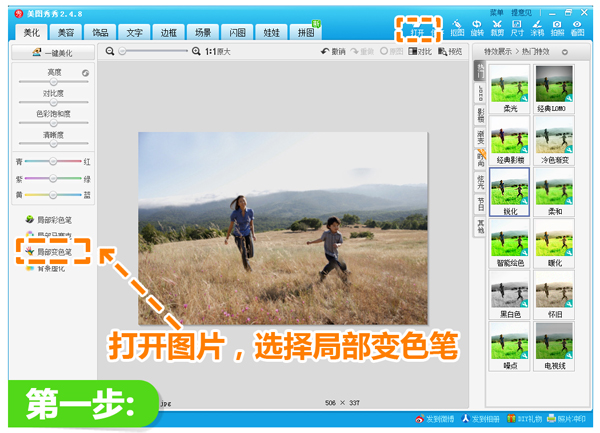Select the 热门 effects side tab
The width and height of the screenshot is (600, 433).
coord(480,71)
